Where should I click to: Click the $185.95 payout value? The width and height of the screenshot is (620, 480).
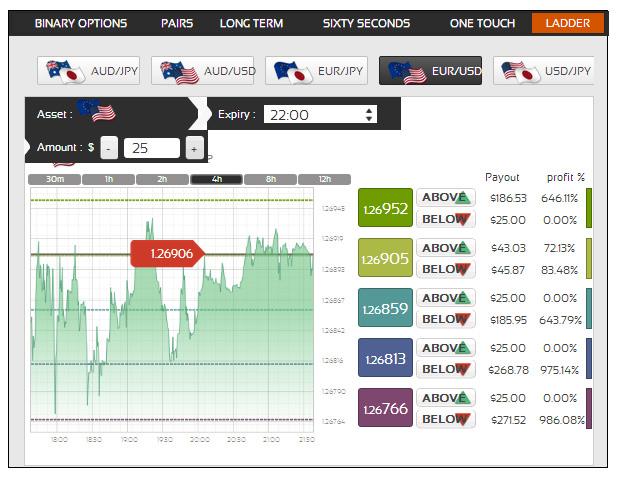[508, 320]
